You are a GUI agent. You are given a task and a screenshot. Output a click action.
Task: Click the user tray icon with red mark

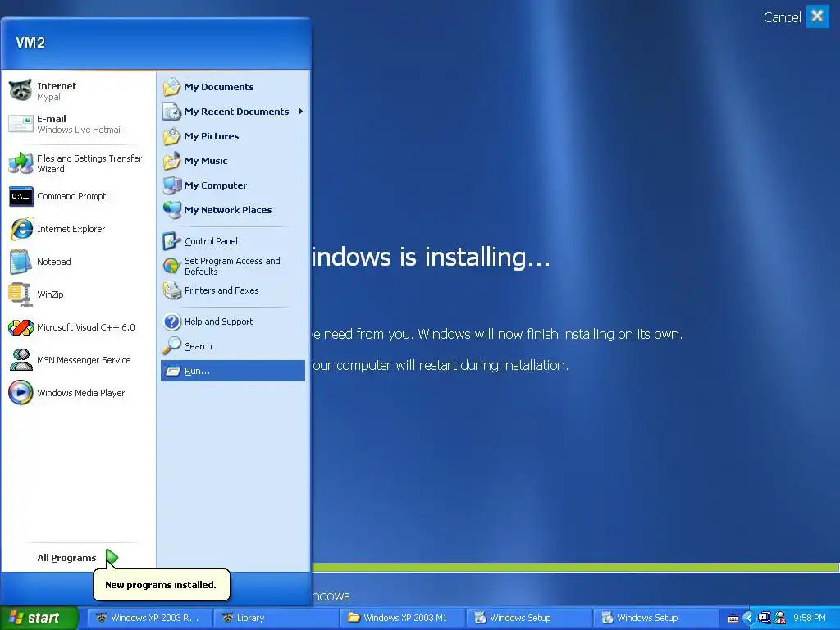(x=781, y=618)
